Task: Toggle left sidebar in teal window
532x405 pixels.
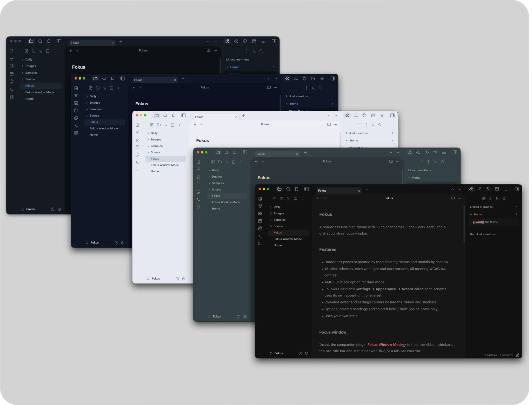Action: pos(245,152)
